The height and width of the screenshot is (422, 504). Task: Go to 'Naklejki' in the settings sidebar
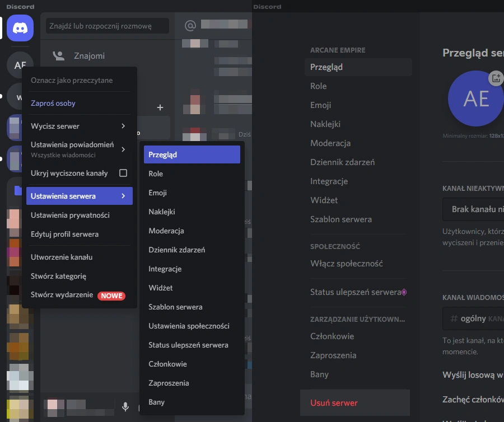coord(358,124)
